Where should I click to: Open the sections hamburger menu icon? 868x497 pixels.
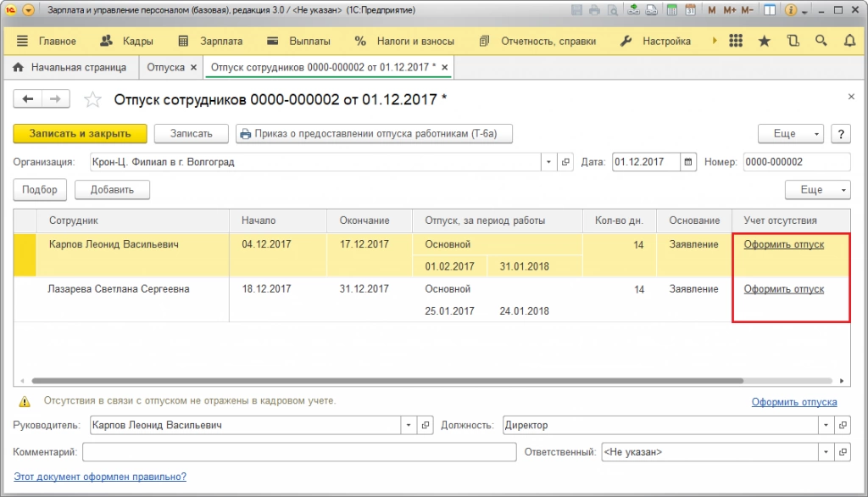[22, 41]
